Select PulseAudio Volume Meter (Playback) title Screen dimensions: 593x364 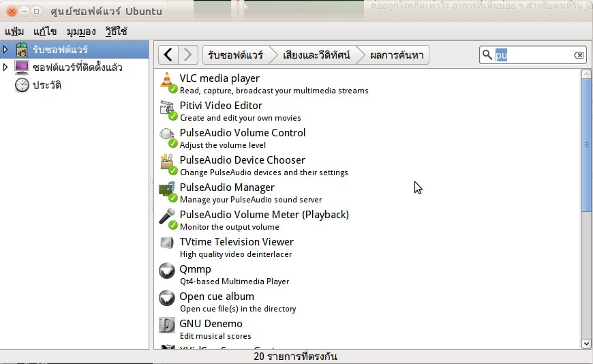(264, 215)
